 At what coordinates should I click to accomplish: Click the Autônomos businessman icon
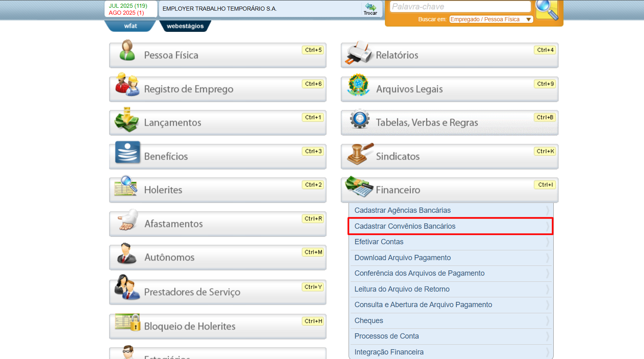(x=127, y=254)
